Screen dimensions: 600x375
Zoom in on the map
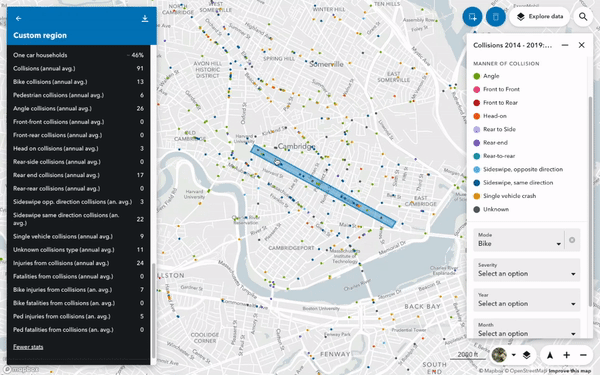pyautogui.click(x=566, y=355)
